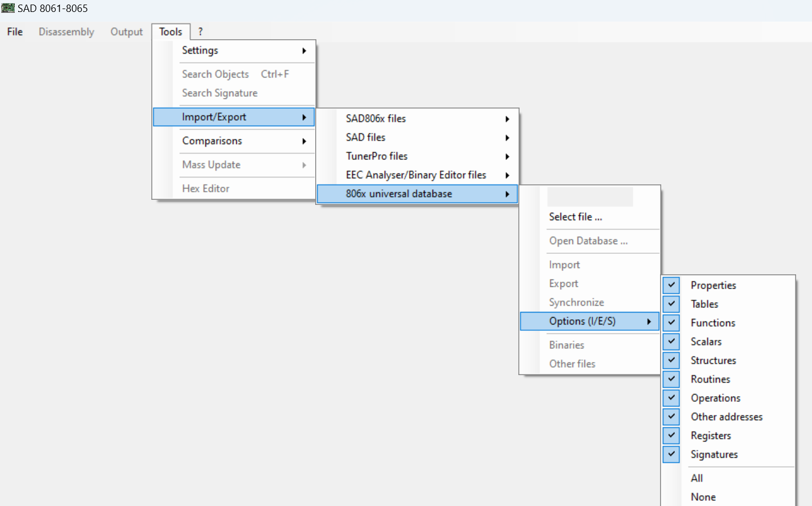Uncheck the Properties option checkbox
This screenshot has height=506, width=812.
coord(671,285)
